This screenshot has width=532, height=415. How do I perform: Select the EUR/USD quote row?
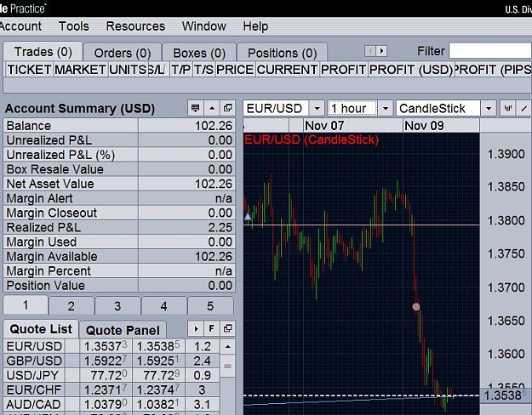click(x=112, y=346)
